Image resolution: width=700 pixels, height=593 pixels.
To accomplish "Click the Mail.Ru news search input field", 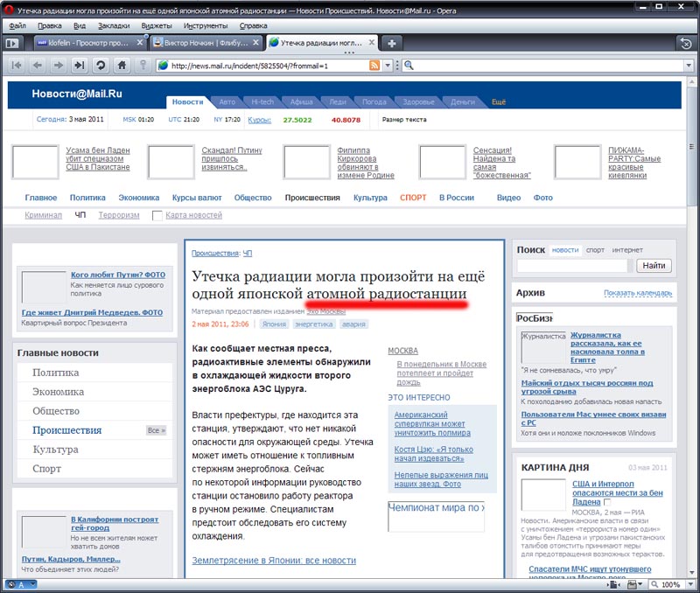I will [x=572, y=266].
